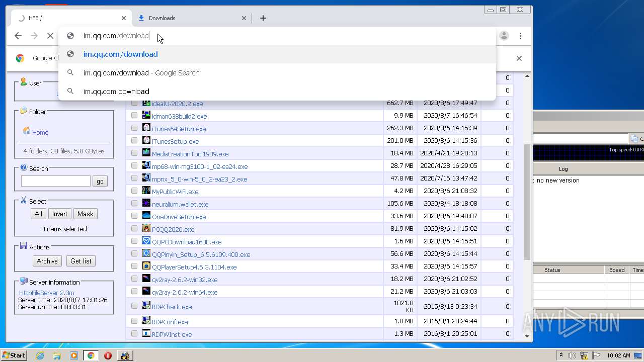Dismiss the Google Chrome notification bar

(x=519, y=58)
